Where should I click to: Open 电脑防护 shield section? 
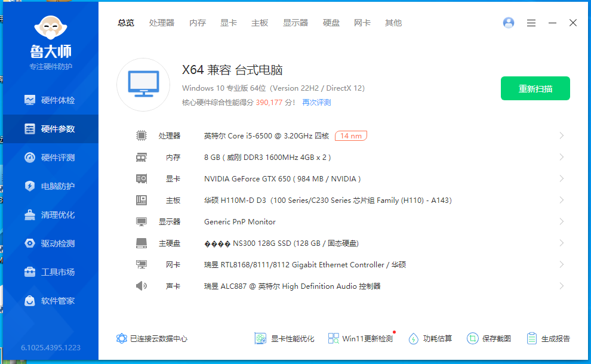[51, 186]
